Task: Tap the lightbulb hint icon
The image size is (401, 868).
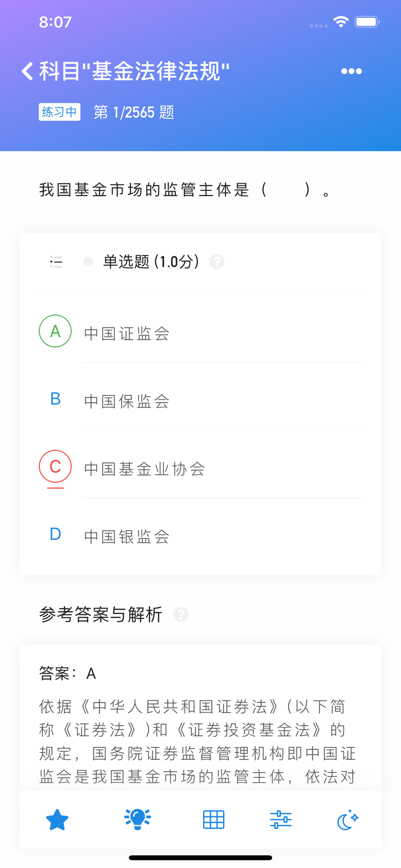Action: 138,819
